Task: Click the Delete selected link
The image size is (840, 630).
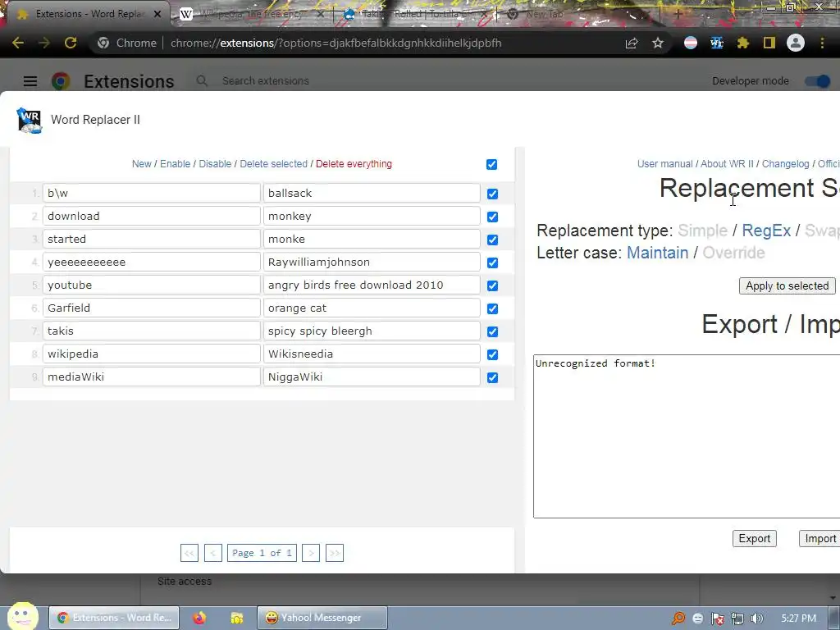Action: (x=274, y=164)
